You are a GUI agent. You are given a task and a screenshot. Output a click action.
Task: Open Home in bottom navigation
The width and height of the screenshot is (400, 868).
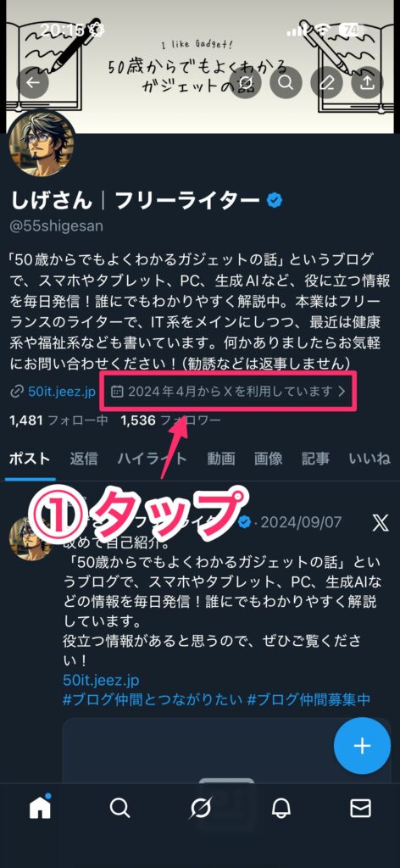tap(40, 808)
